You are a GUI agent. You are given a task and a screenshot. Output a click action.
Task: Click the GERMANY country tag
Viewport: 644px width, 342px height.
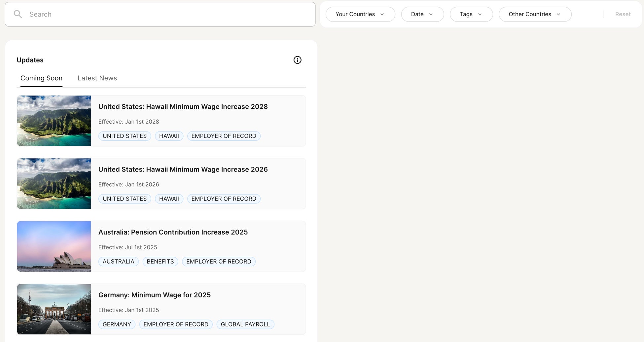click(x=117, y=324)
